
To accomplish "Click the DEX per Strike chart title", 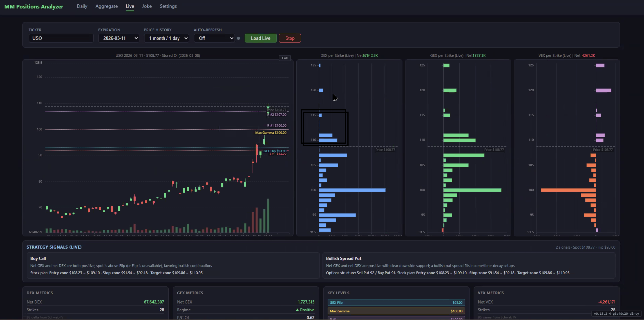I will [x=349, y=55].
